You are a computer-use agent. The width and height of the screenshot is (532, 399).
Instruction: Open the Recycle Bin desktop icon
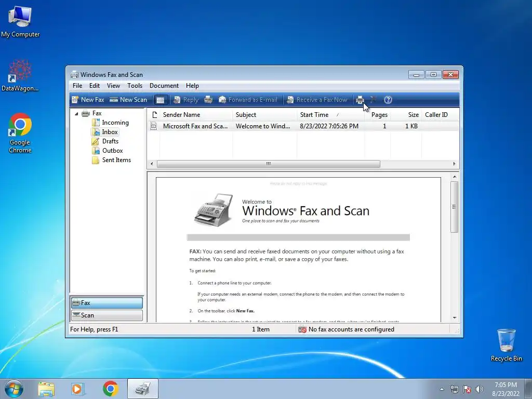click(506, 345)
